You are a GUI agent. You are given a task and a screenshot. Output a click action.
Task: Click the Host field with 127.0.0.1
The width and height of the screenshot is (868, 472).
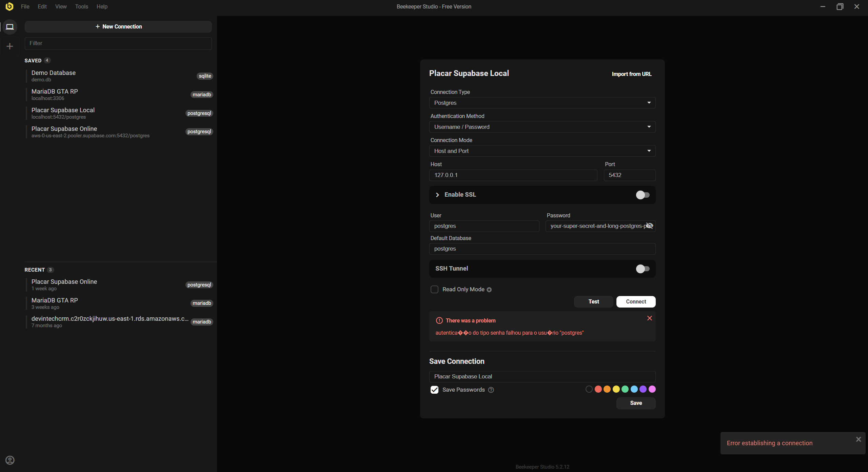click(513, 175)
